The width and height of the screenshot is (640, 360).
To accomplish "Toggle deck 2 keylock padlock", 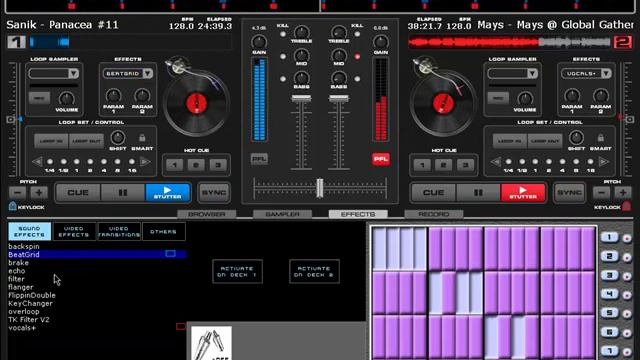I will coord(627,206).
